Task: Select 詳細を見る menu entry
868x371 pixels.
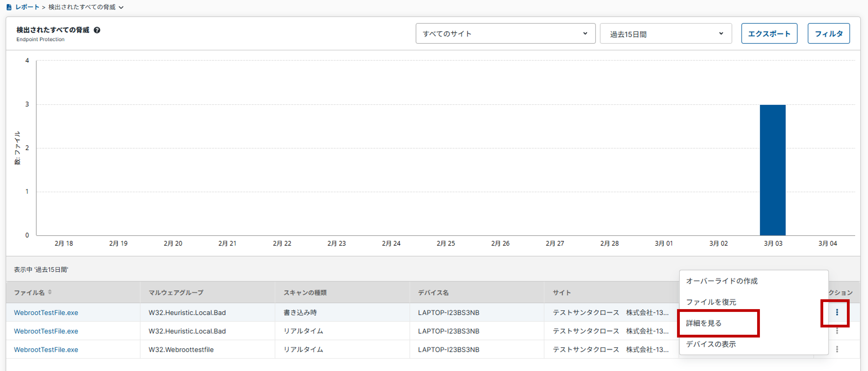Action: (703, 323)
